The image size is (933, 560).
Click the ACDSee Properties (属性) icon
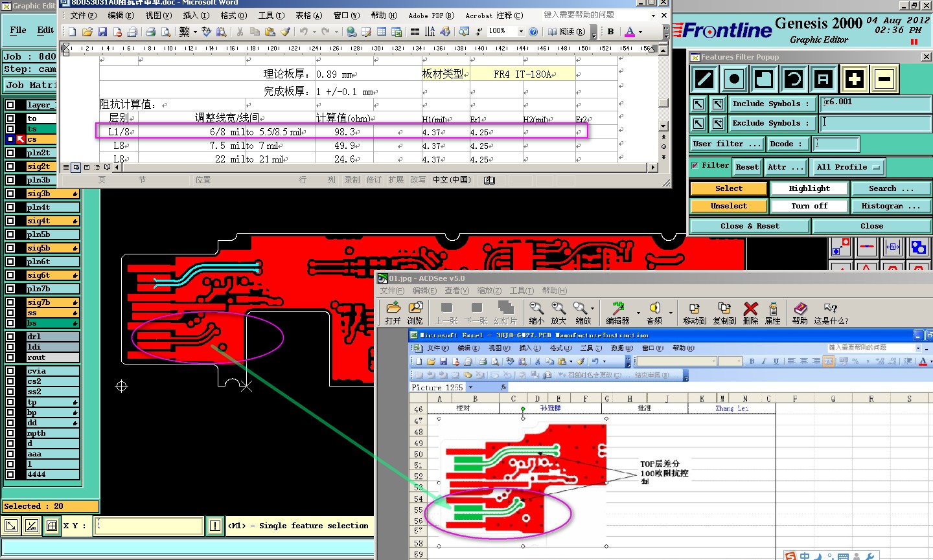coord(773,313)
